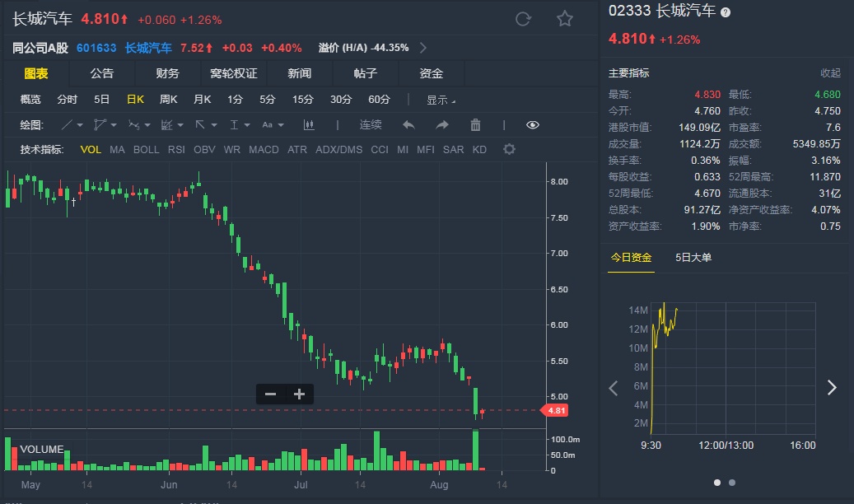Select the candlestick measure tool icon

(310, 125)
